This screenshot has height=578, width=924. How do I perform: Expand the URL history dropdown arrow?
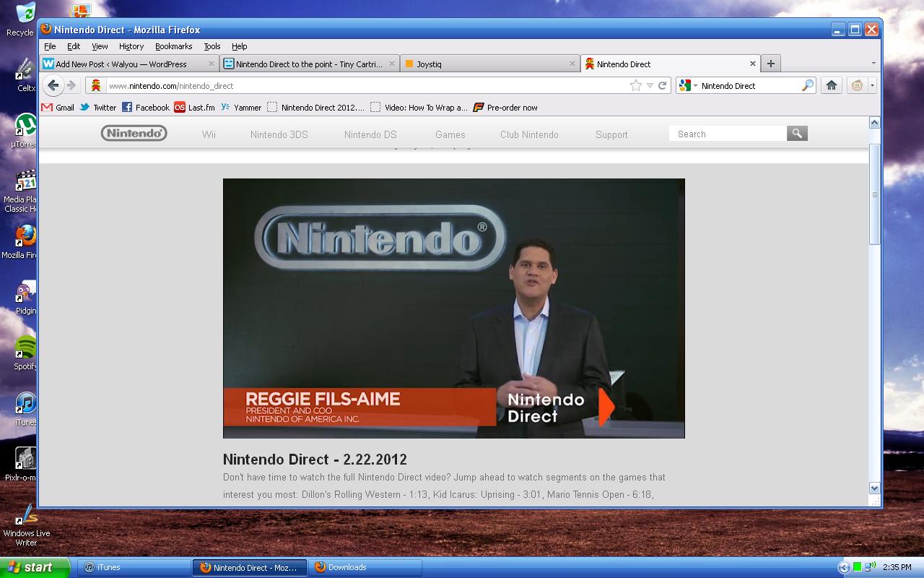pyautogui.click(x=650, y=85)
